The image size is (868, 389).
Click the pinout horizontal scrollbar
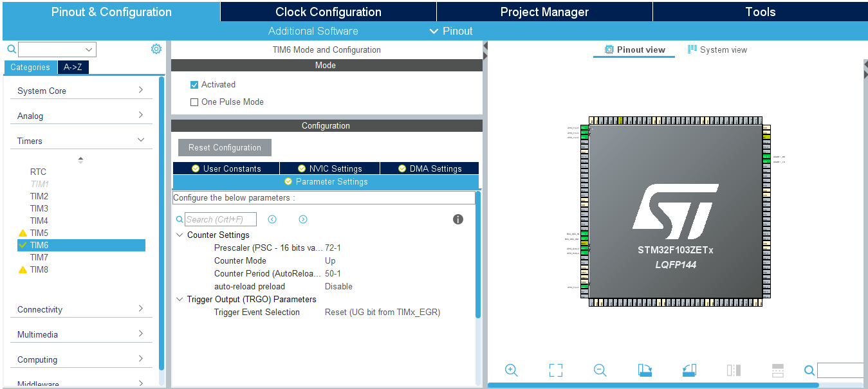click(653, 385)
